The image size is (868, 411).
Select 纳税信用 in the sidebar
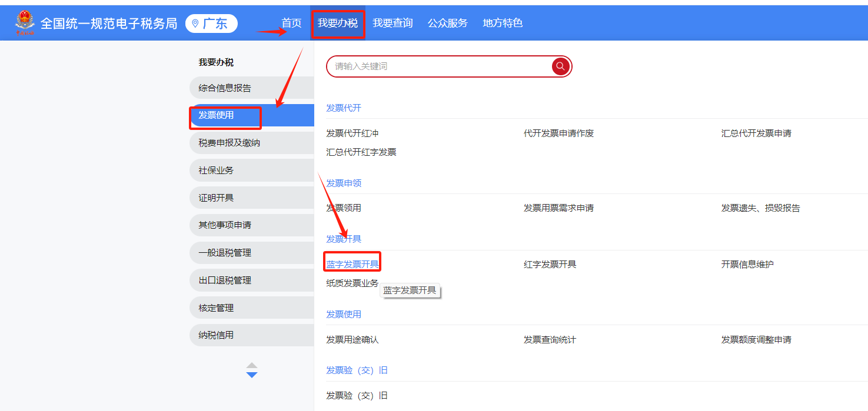tap(252, 335)
